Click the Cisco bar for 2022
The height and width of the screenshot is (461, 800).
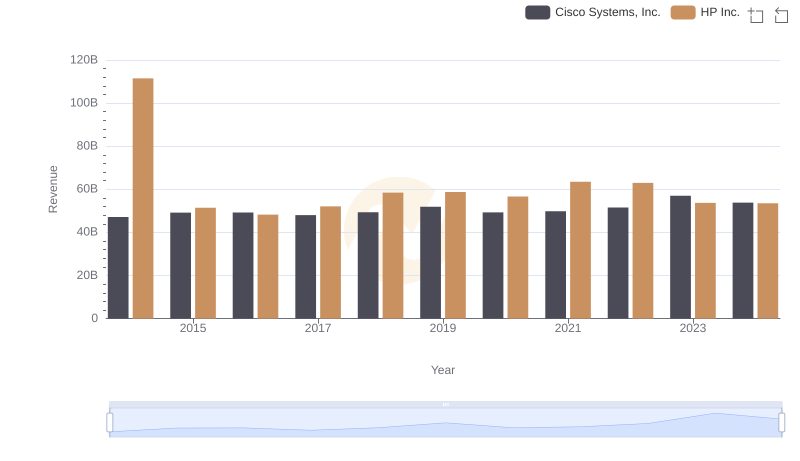point(618,263)
